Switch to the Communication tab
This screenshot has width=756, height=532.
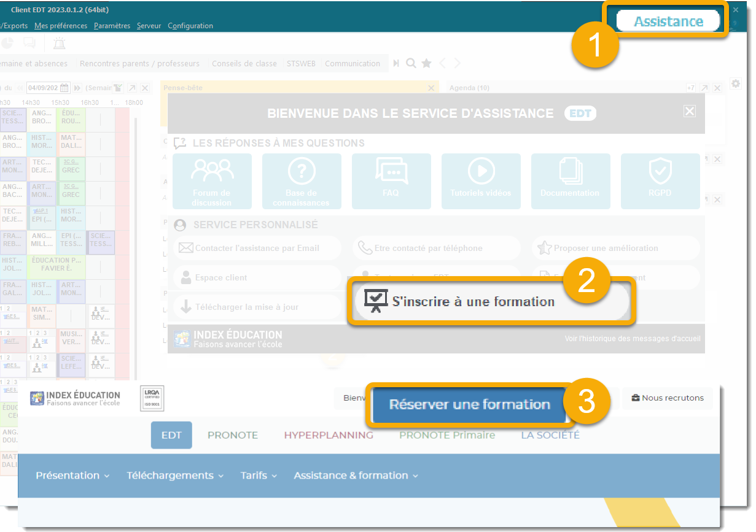(x=353, y=63)
